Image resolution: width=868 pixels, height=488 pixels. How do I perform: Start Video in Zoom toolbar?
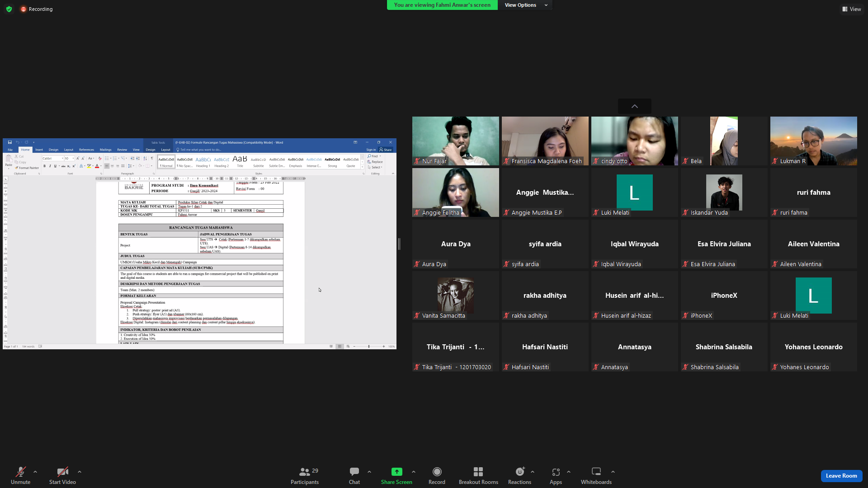click(62, 476)
